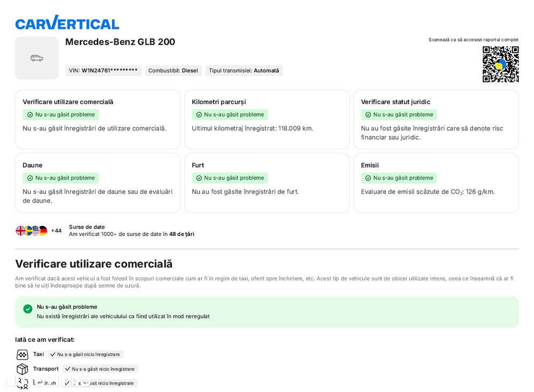
Task: Select the Mercedes-Benz GLB 200 title
Action: 120,42
